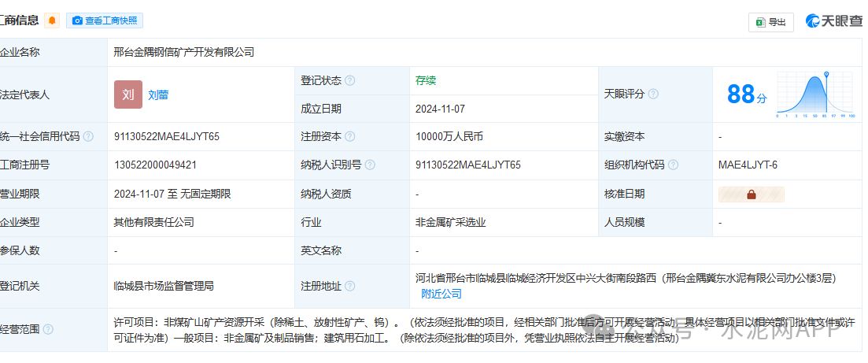Click the credit code 91130522MAE4LJYT65 under 统一社会信用代码

coord(167,137)
